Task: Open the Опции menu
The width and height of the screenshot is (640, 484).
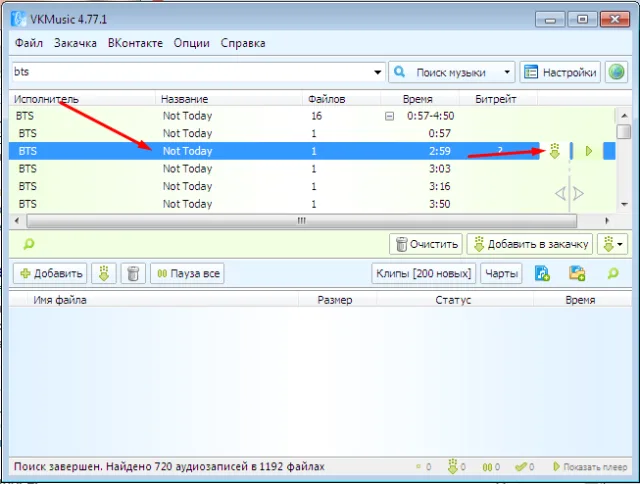Action: click(x=191, y=43)
